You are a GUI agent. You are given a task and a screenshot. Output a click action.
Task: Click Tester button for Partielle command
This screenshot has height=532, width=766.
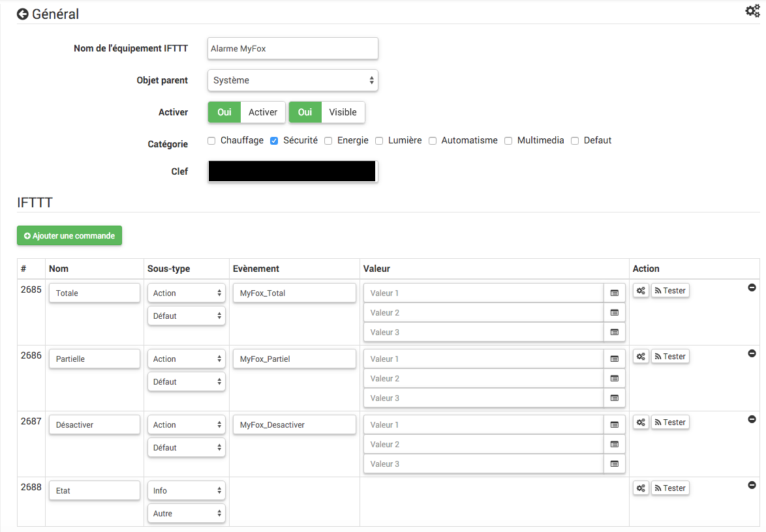click(670, 356)
